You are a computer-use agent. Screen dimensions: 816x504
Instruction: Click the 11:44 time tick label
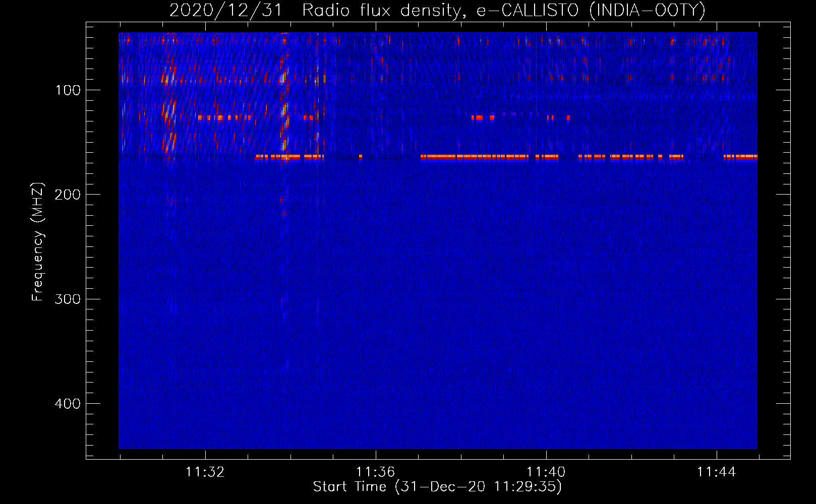(717, 472)
